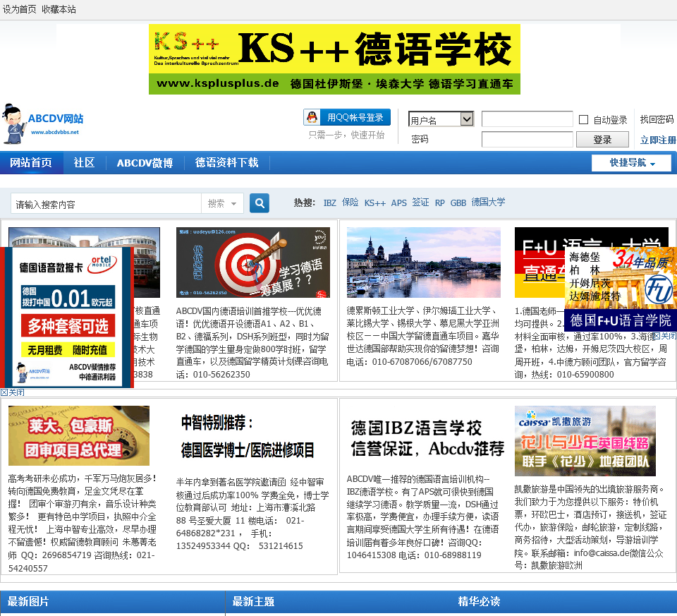The width and height of the screenshot is (677, 616).
Task: Open the 找回密码 link
Action: click(x=657, y=119)
